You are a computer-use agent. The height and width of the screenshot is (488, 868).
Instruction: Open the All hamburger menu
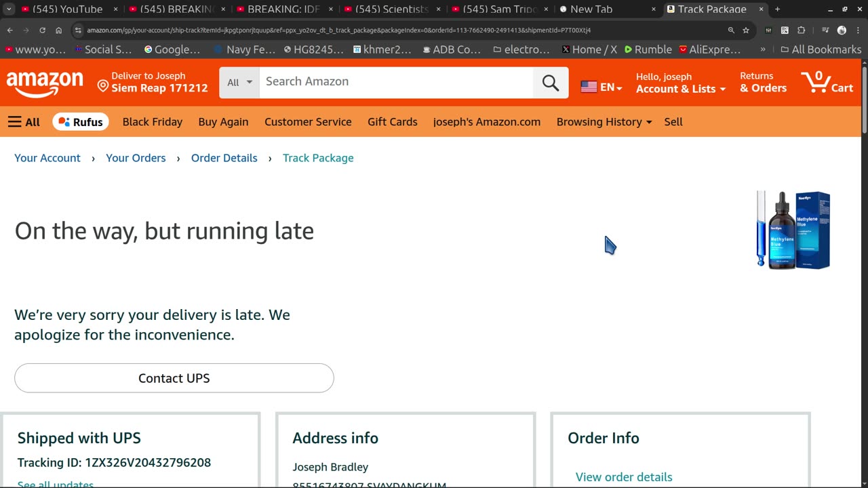tap(24, 122)
